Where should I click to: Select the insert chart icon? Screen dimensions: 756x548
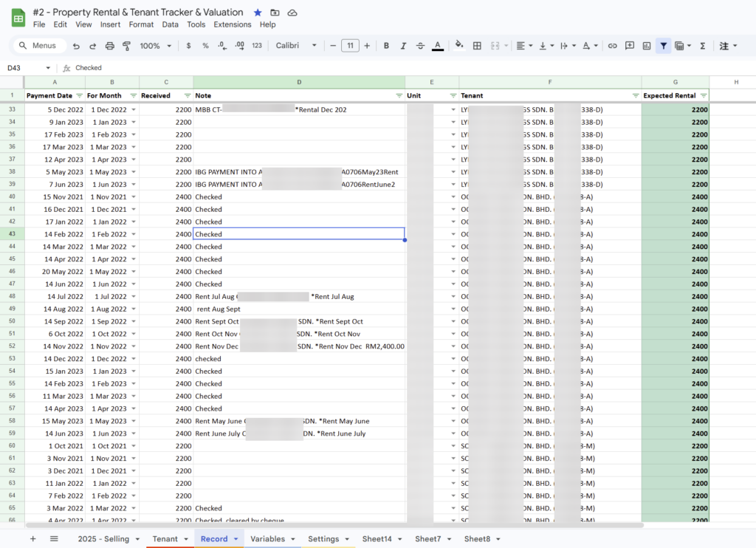[x=646, y=45]
